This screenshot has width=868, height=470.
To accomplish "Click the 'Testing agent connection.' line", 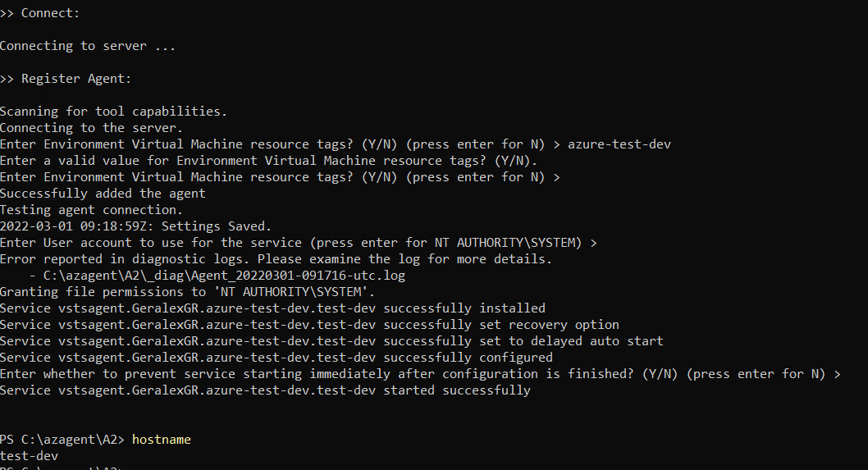I will tap(91, 210).
